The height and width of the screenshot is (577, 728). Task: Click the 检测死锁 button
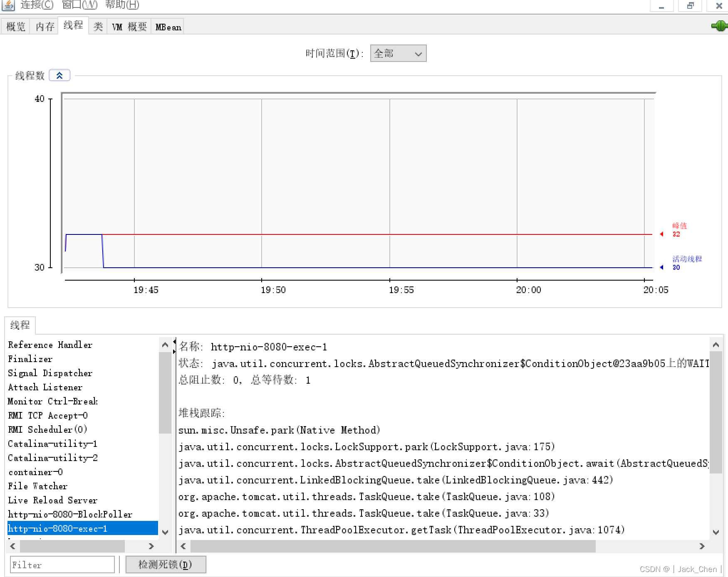(x=166, y=565)
